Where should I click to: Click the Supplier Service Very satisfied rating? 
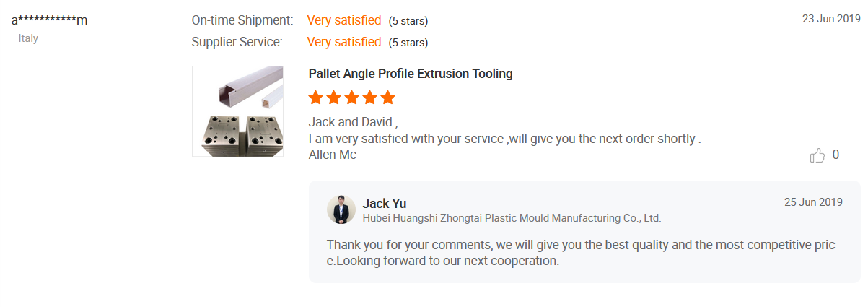pos(343,42)
